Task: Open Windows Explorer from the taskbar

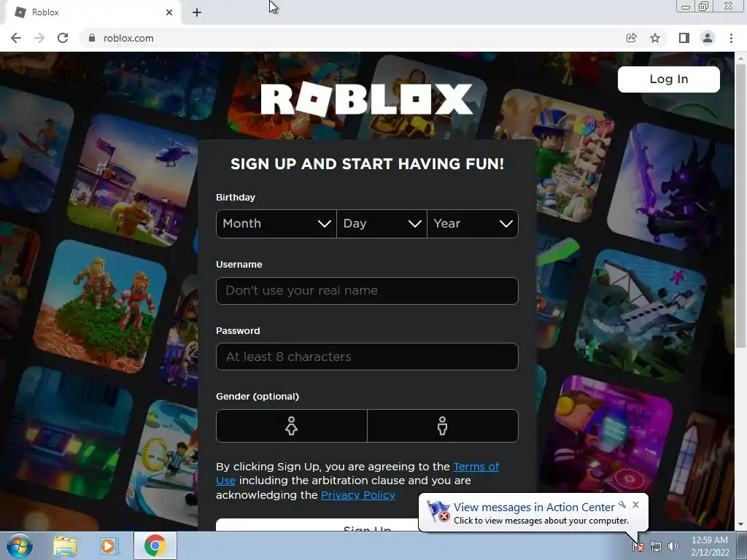Action: point(65,545)
